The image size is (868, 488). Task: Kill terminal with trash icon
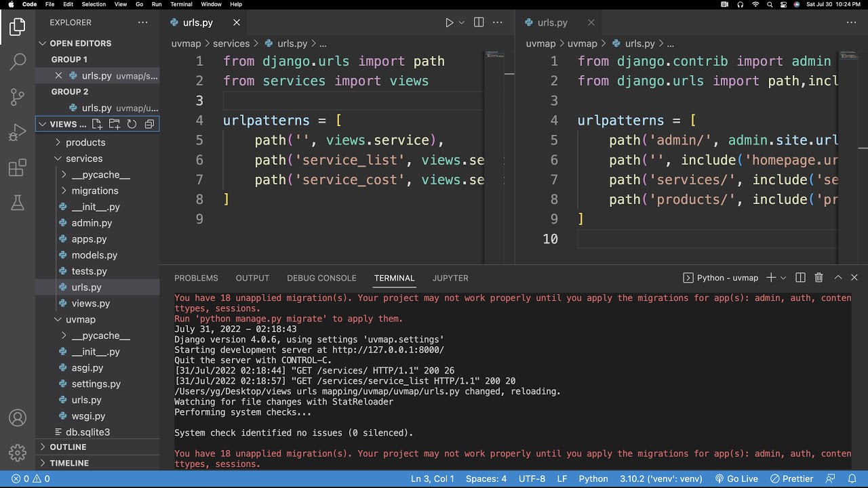click(818, 278)
